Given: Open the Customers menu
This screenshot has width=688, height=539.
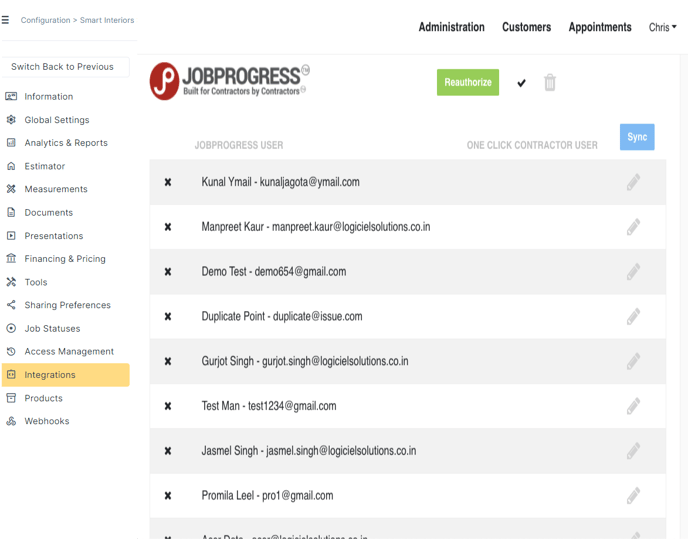Looking at the screenshot, I should [527, 27].
